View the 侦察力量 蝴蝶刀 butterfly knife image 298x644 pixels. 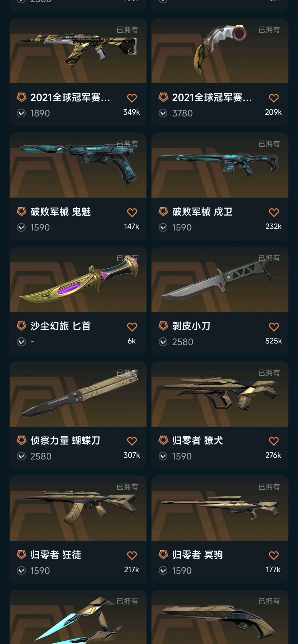(78, 394)
